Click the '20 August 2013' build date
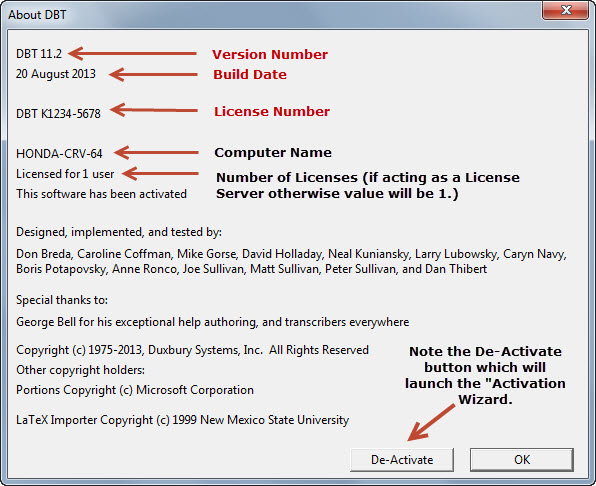596x486 pixels. coord(55,74)
